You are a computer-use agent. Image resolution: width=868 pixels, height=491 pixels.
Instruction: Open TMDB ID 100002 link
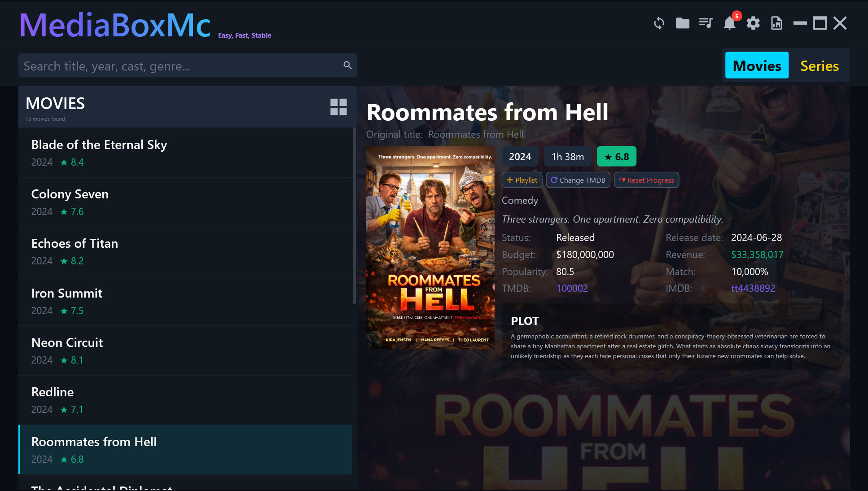tap(572, 288)
